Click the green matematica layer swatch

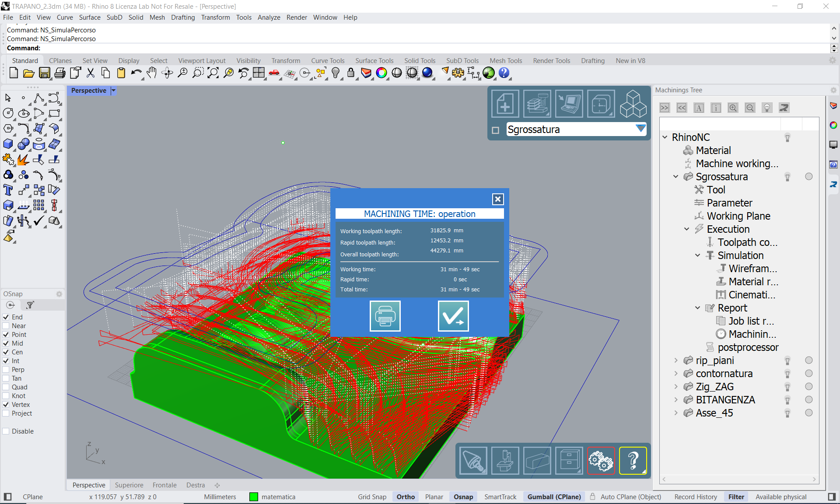click(x=254, y=497)
